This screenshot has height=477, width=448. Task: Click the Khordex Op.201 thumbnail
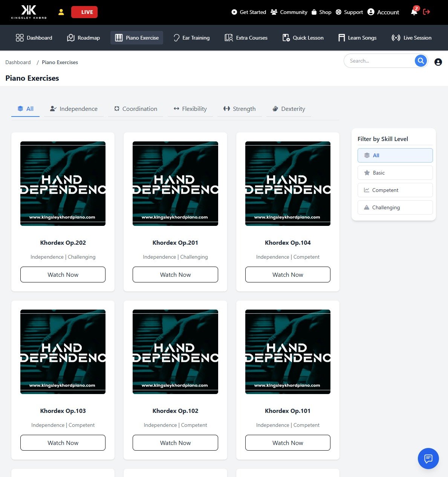(175, 184)
